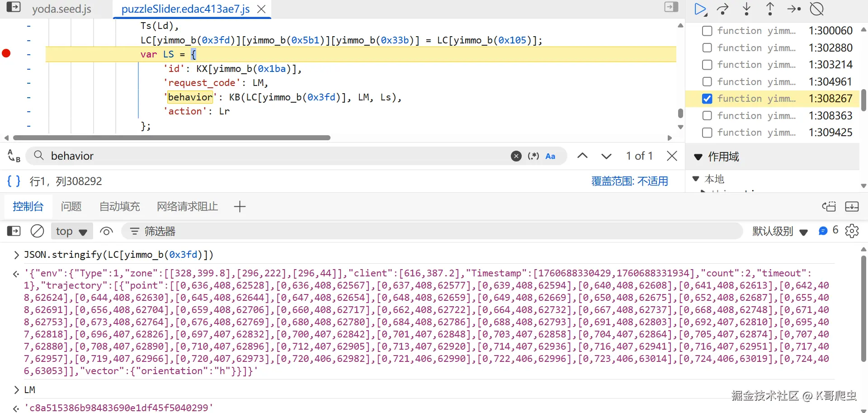
Task: Switch to the 控制台 tab
Action: 28,207
